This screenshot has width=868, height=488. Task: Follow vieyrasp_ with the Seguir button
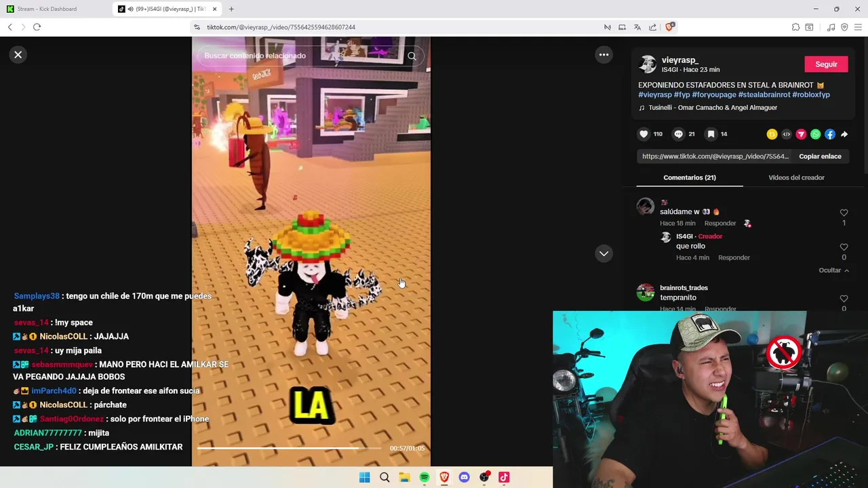(x=826, y=64)
